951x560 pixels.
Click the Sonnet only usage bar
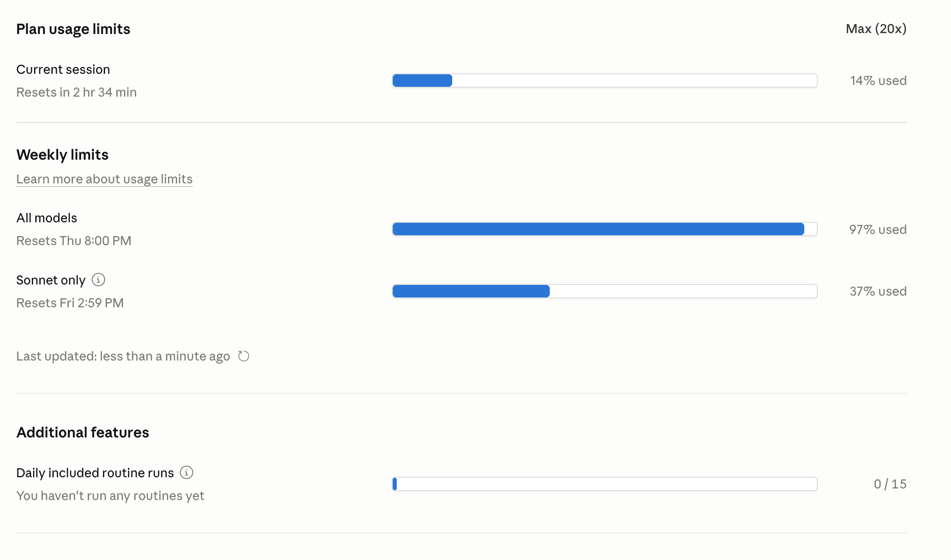click(x=605, y=291)
